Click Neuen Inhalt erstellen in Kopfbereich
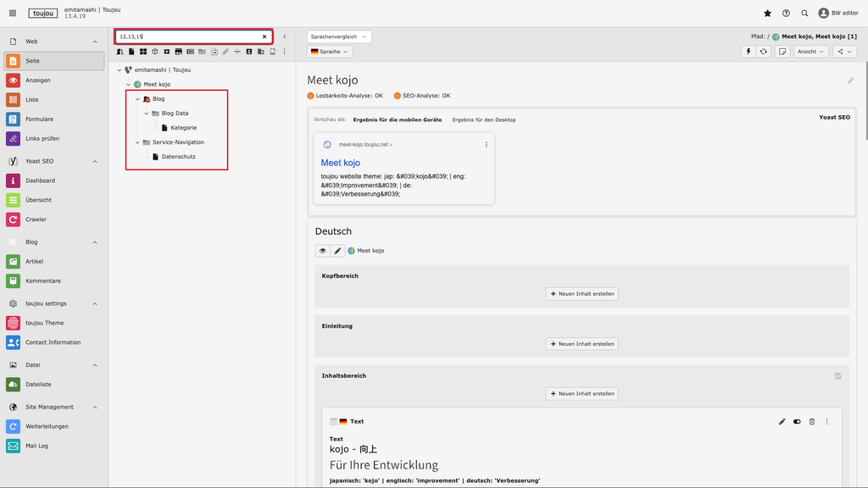This screenshot has height=488, width=868. point(581,294)
